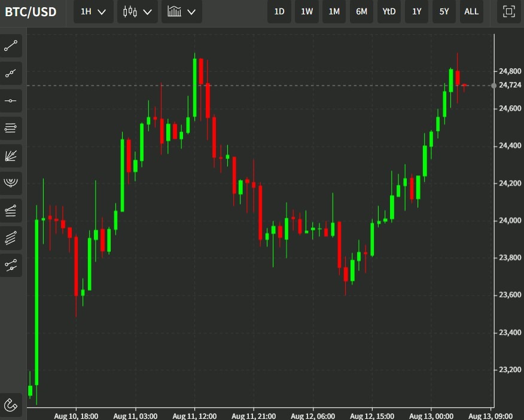
Task: Open the 1H interval dropdown
Action: [93, 12]
